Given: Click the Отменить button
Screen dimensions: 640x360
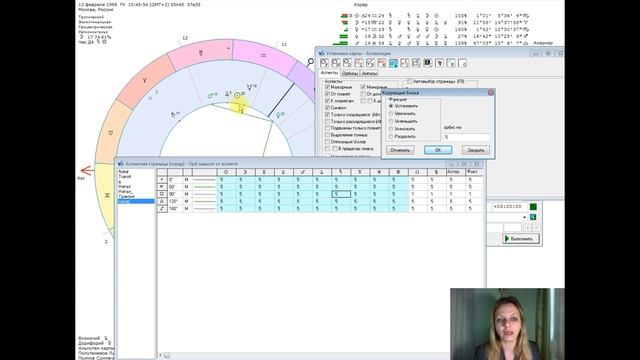Looking at the screenshot, I should point(400,150).
